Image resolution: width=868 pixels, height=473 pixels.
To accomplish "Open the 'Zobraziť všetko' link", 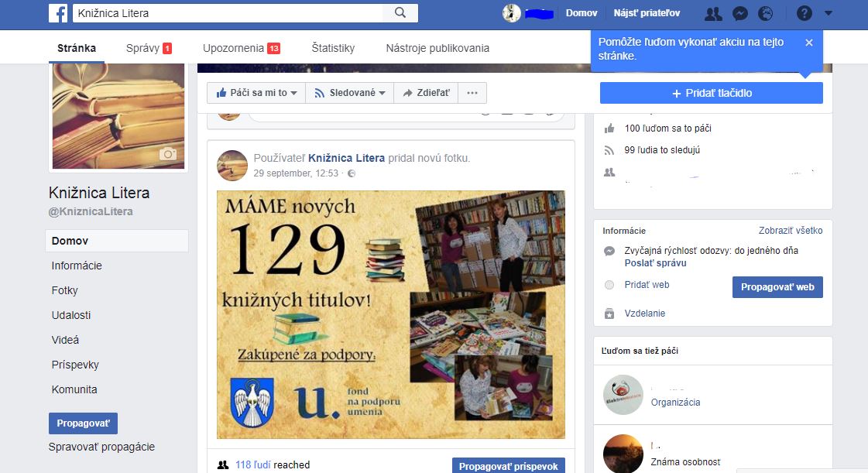I will [x=791, y=231].
